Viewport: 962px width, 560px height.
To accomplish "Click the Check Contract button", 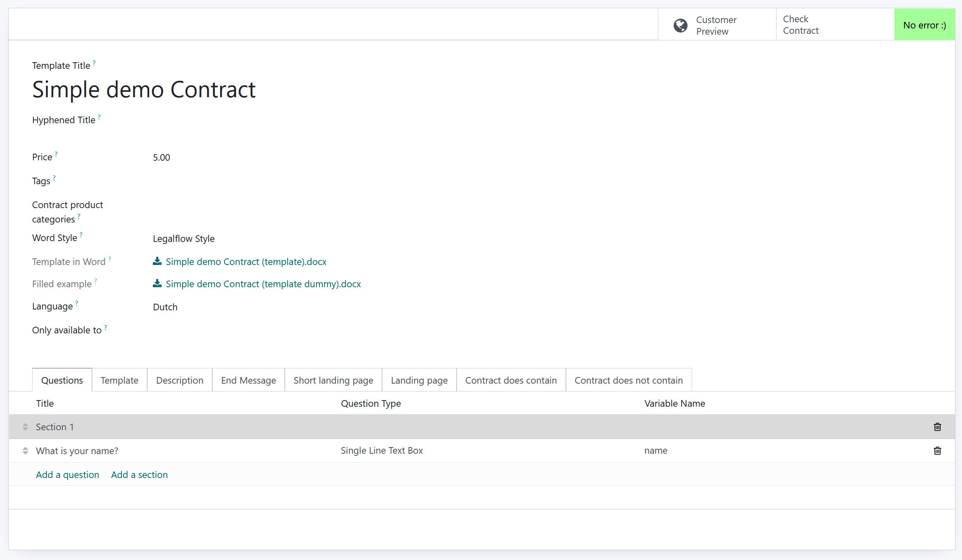I will tap(800, 25).
